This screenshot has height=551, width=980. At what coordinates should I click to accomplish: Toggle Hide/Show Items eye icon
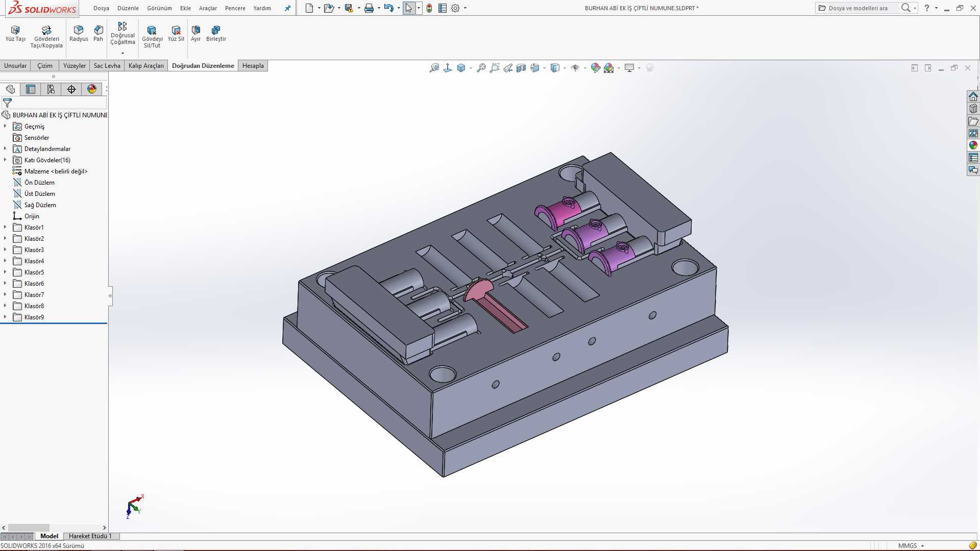point(575,68)
